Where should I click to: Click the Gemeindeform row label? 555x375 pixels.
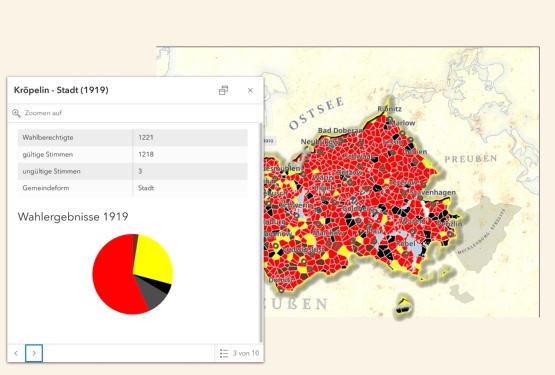(x=46, y=188)
